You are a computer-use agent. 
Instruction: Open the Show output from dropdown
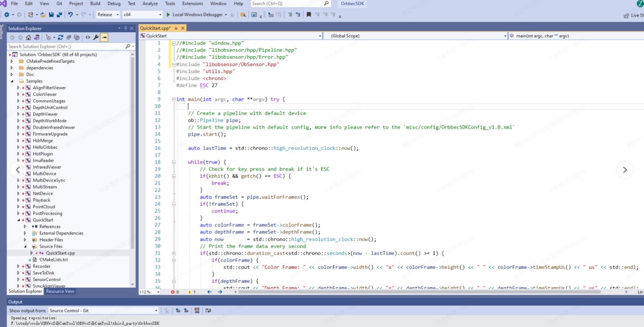pos(103,310)
